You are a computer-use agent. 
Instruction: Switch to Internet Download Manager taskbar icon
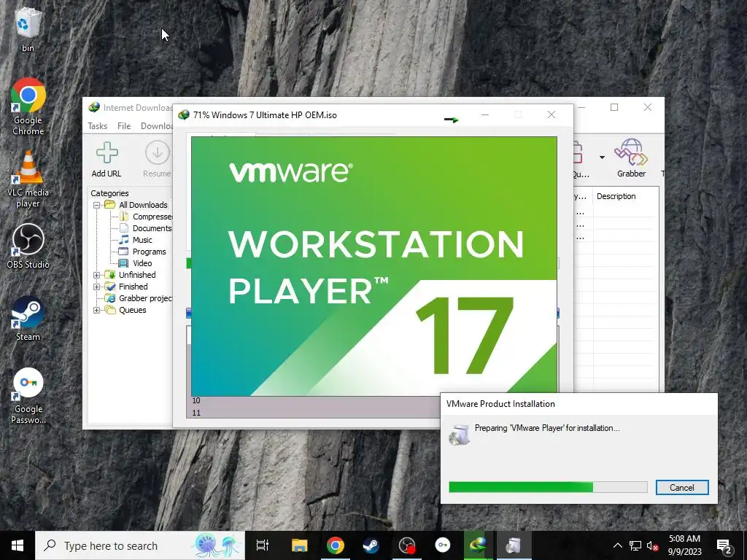tap(478, 545)
